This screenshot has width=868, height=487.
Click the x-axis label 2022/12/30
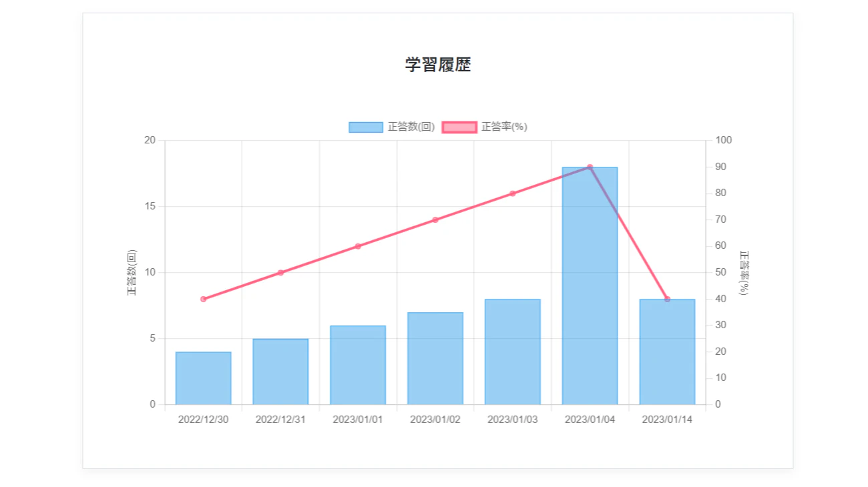(204, 420)
